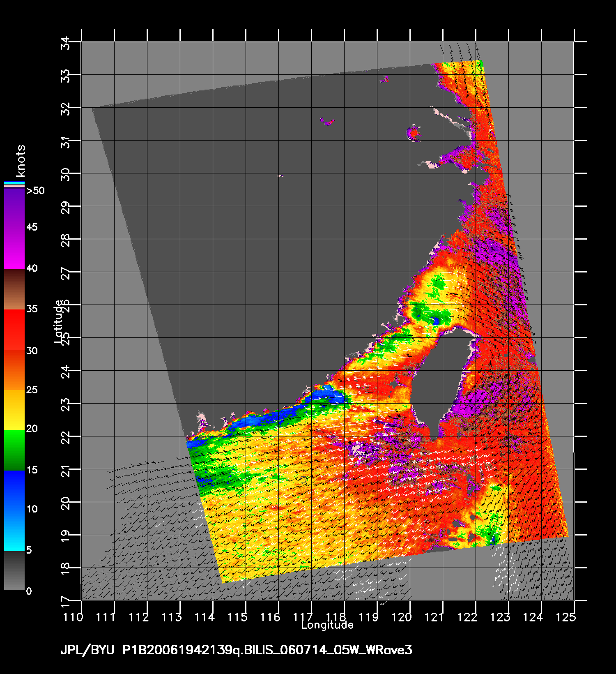616x674 pixels.
Task: Pick the cyan 5–10 knots colorbar segment
Action: click(14, 531)
